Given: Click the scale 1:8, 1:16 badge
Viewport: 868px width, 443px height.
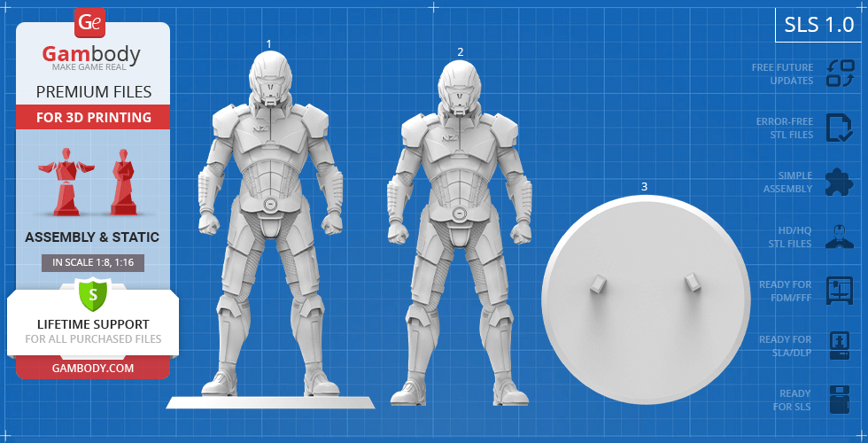Looking at the screenshot, I should (93, 262).
